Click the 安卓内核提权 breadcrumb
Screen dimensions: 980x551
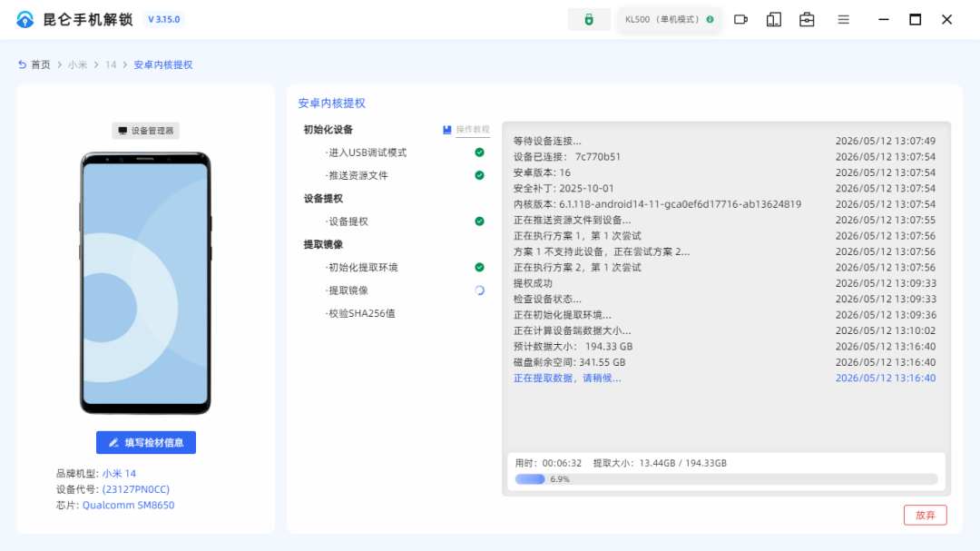pos(163,64)
